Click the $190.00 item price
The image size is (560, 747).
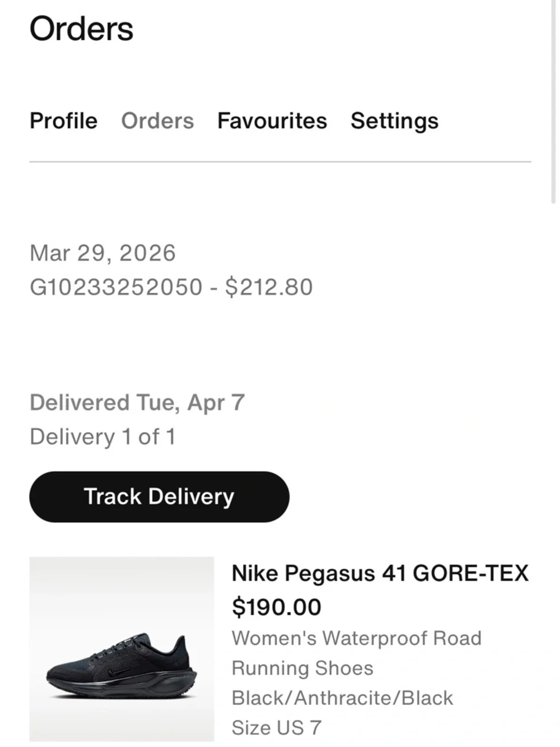pyautogui.click(x=277, y=607)
